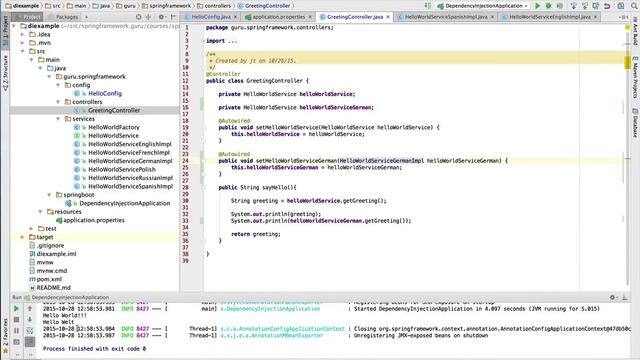Collapse the src folder
The image size is (640, 360).
[x=23, y=51]
